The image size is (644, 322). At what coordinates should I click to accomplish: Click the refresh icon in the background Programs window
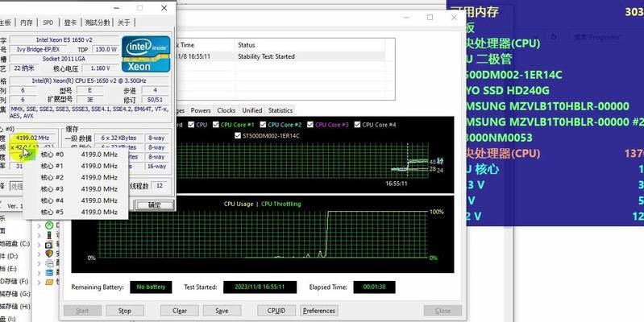point(554,36)
